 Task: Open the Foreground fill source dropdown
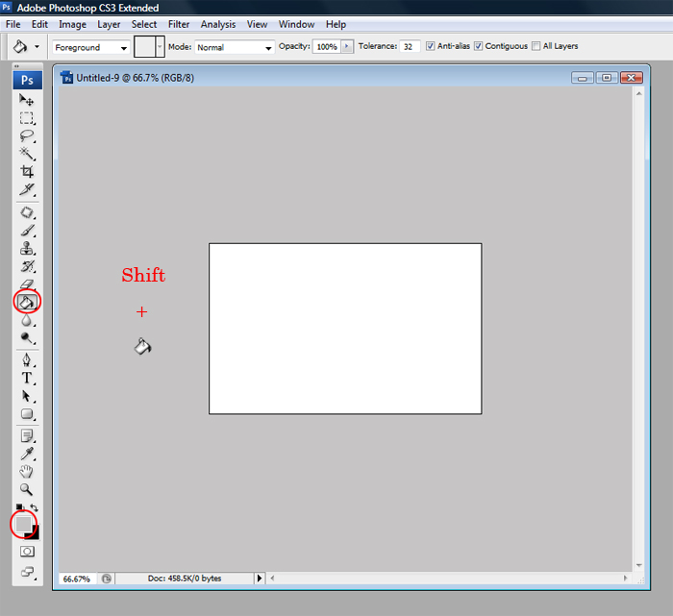(x=91, y=47)
